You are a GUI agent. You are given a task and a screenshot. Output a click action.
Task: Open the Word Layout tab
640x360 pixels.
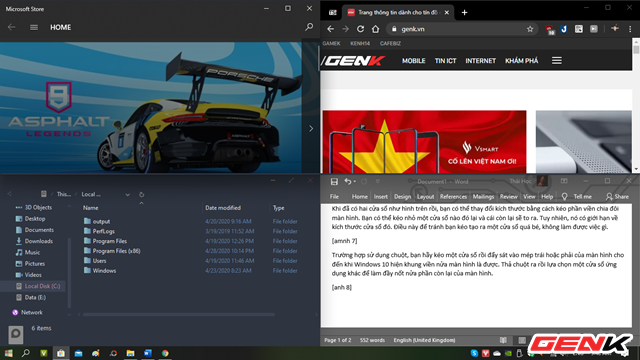[425, 197]
